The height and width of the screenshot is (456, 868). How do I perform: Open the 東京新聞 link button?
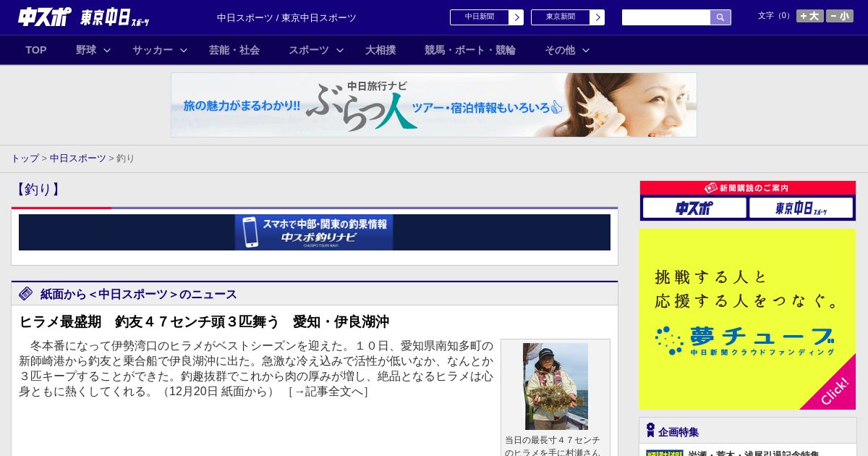(x=561, y=17)
